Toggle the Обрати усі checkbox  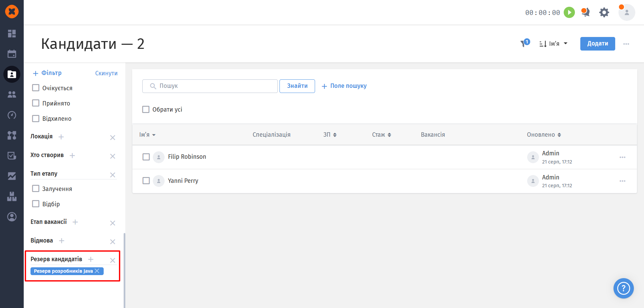point(146,109)
